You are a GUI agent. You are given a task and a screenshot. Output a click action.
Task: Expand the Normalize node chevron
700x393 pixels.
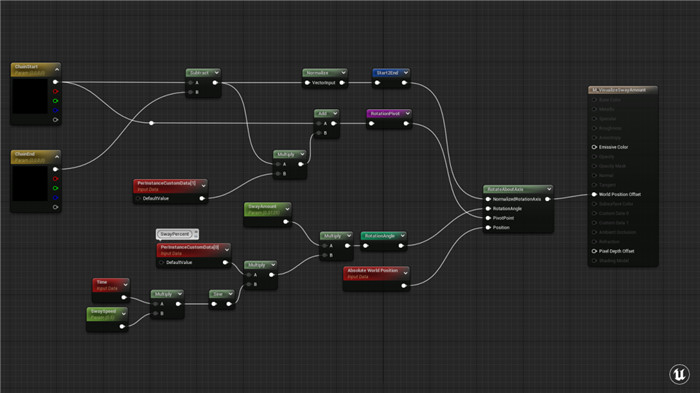343,72
